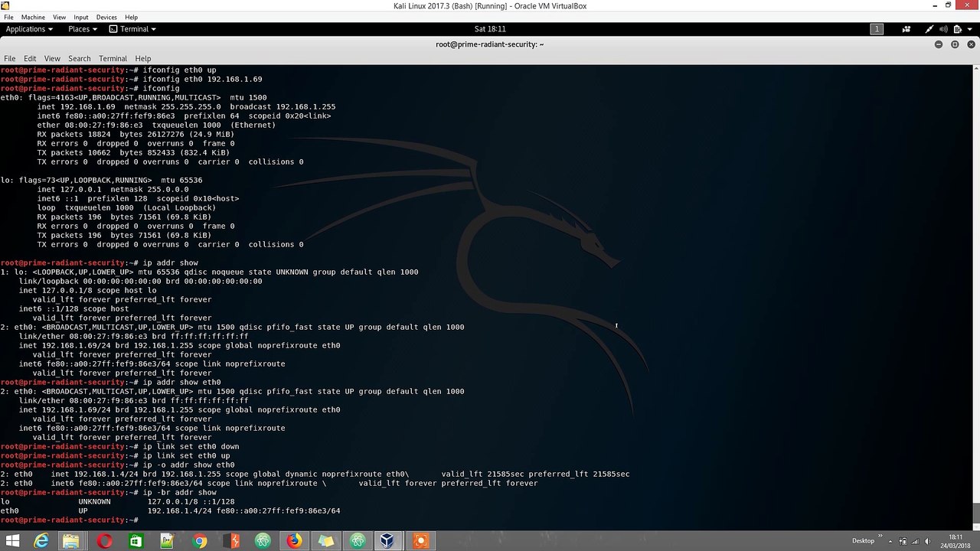Open the Places menu
980x551 pixels.
pyautogui.click(x=83, y=29)
